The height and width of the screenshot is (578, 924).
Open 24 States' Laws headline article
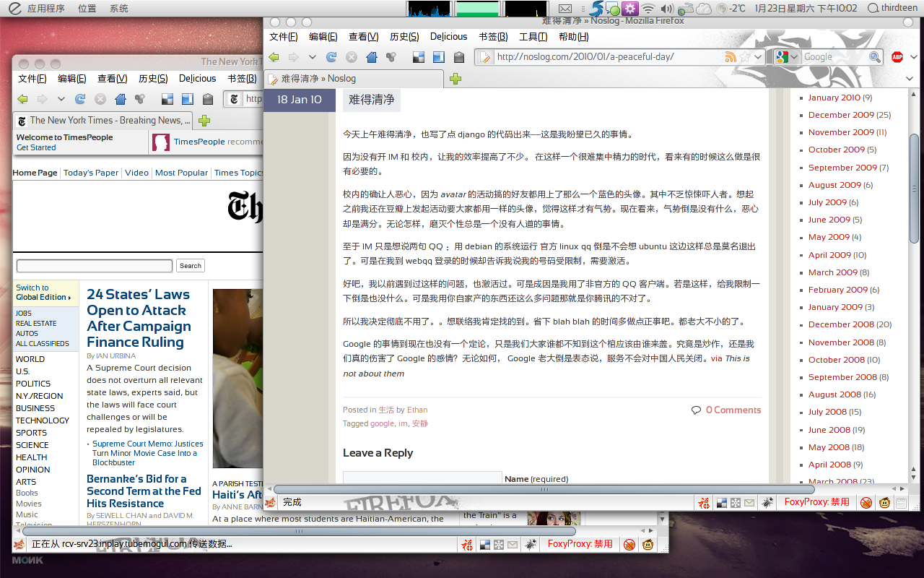coord(139,318)
